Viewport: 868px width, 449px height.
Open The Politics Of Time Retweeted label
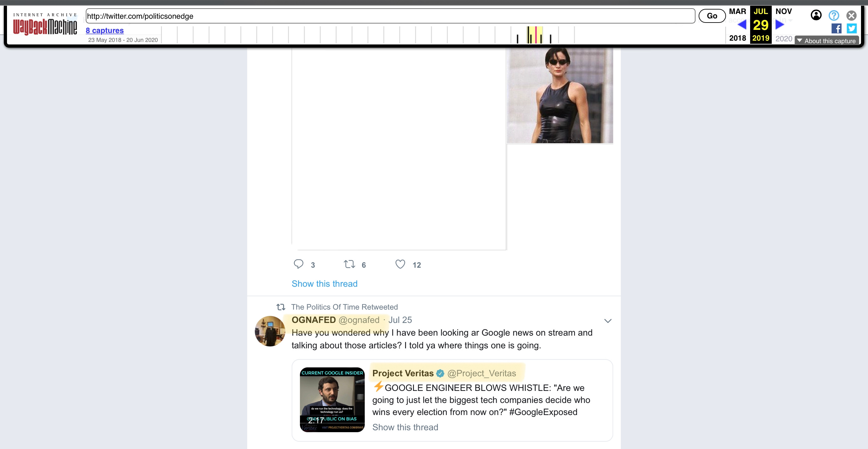click(x=344, y=307)
